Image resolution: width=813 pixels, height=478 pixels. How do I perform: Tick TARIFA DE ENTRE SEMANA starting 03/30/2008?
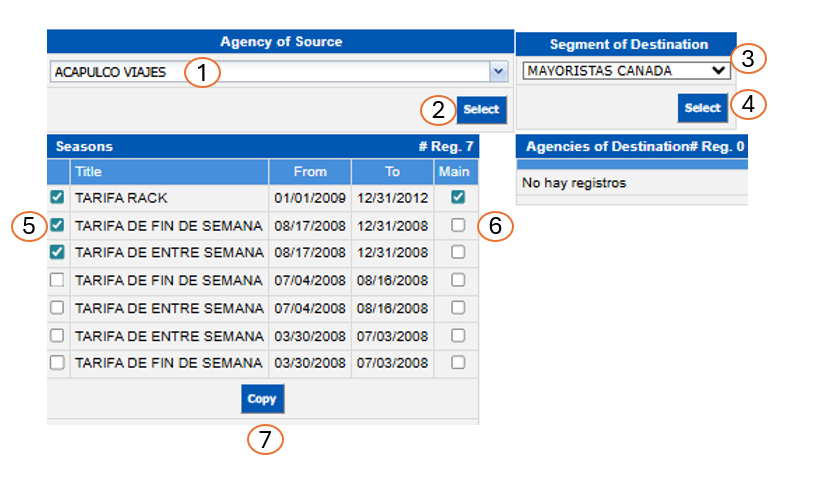[x=58, y=335]
